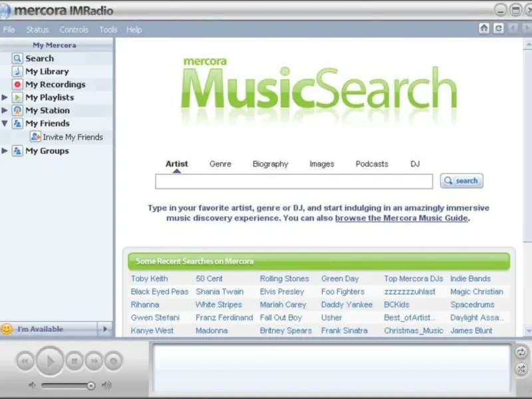Click the Mariah Carey recent search
Screen dimensions: 532x399
coord(283,305)
